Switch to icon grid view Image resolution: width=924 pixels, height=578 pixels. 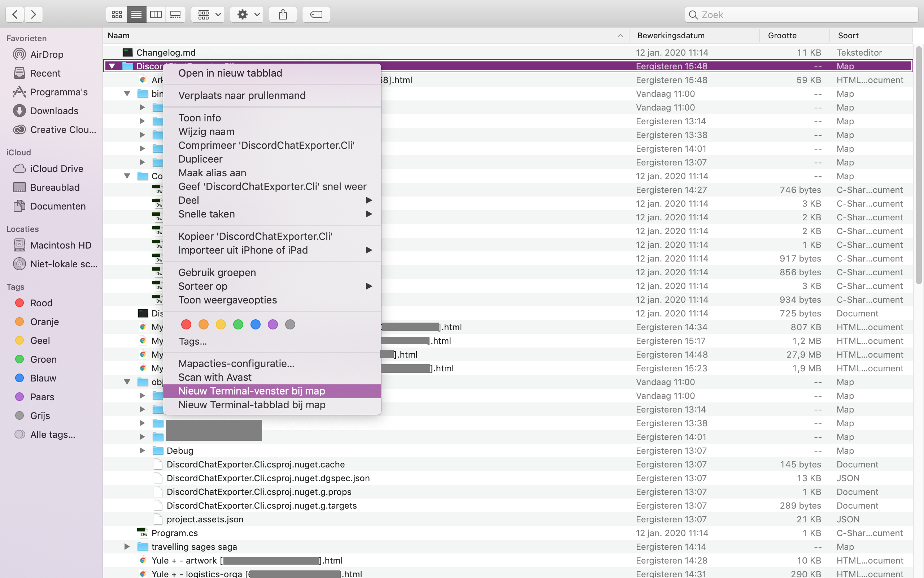tap(117, 14)
